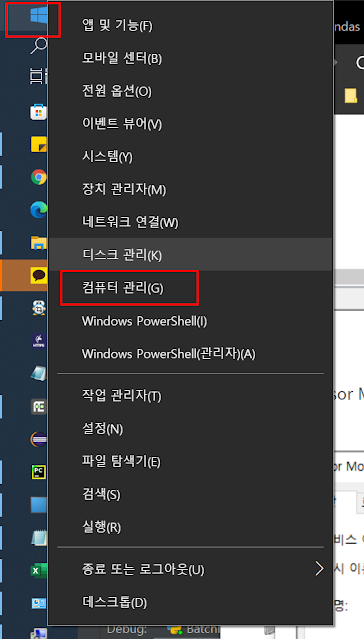The width and height of the screenshot is (364, 639).
Task: Launch Google Chrome from the taskbar
Action: coord(39,177)
